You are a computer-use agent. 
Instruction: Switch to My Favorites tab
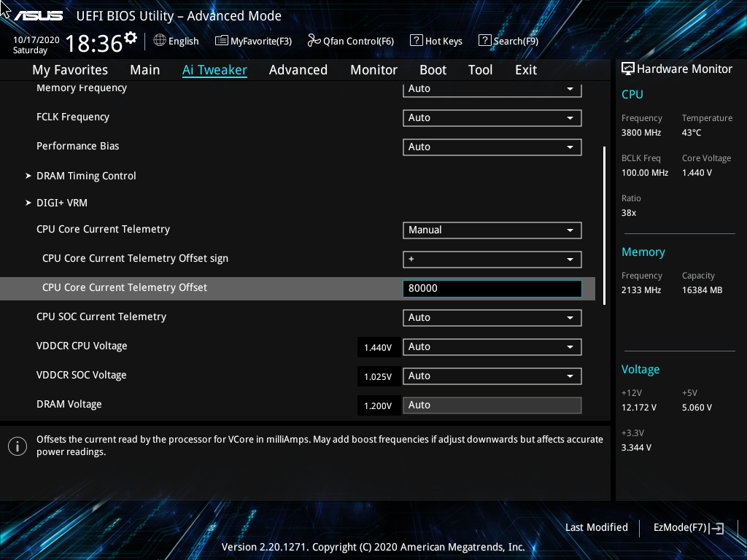click(x=70, y=70)
